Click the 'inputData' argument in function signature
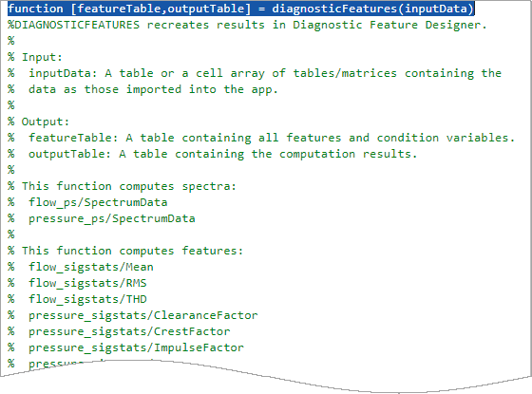This screenshot has width=532, height=394. click(436, 9)
